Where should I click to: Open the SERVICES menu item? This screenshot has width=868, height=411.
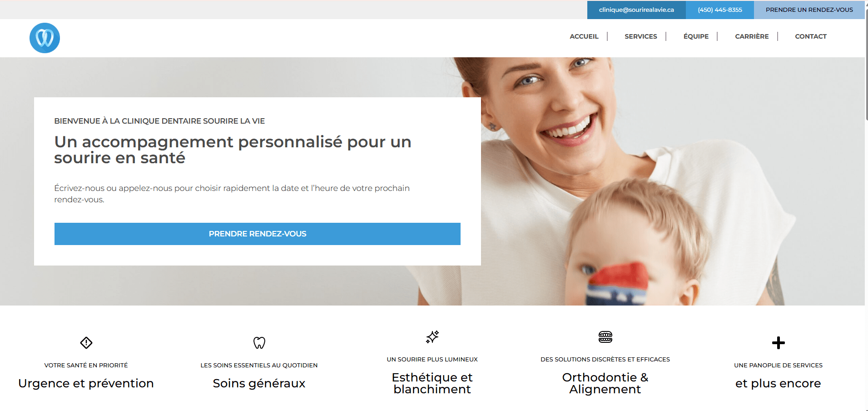click(x=640, y=36)
